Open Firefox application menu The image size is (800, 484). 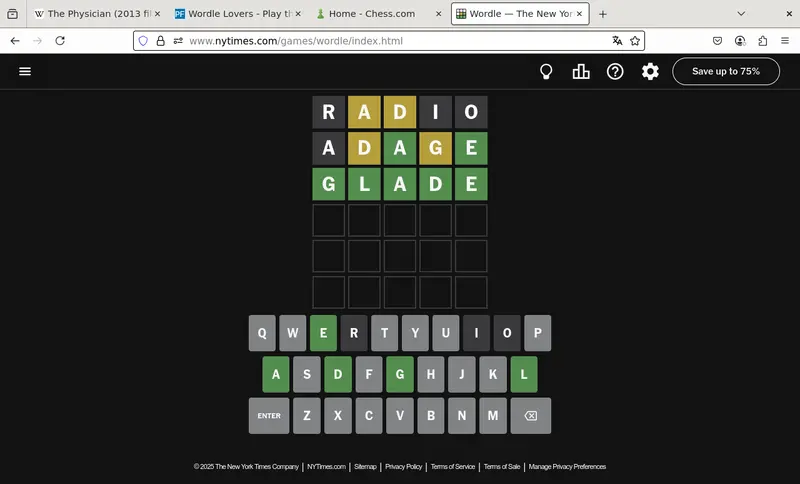[x=785, y=41]
